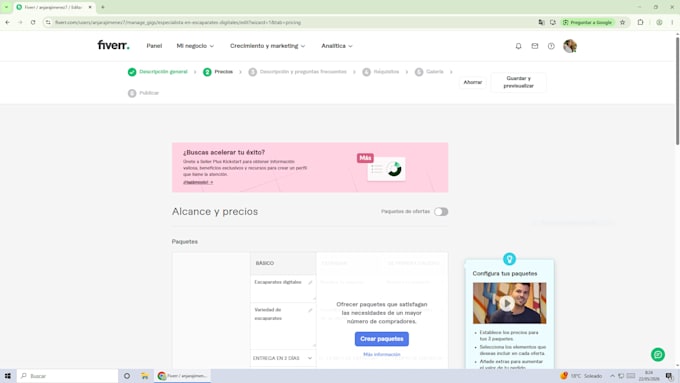Open the Más información link
Image resolution: width=680 pixels, height=383 pixels.
[382, 354]
